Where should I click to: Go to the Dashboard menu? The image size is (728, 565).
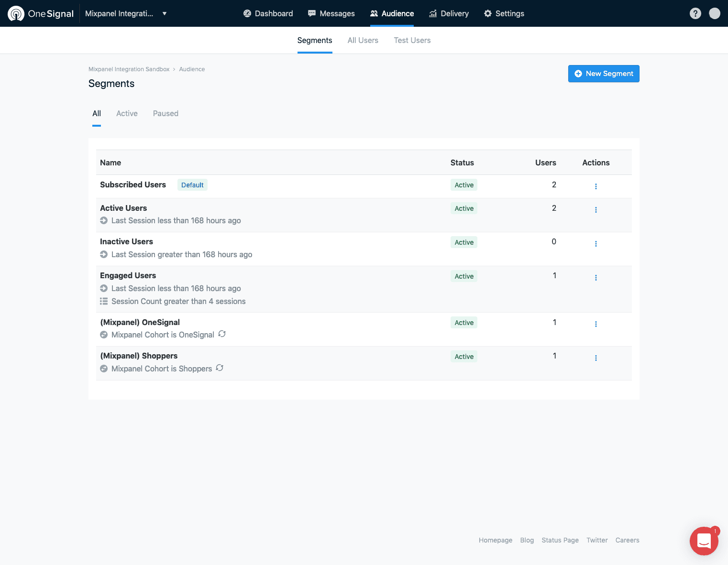tap(268, 13)
